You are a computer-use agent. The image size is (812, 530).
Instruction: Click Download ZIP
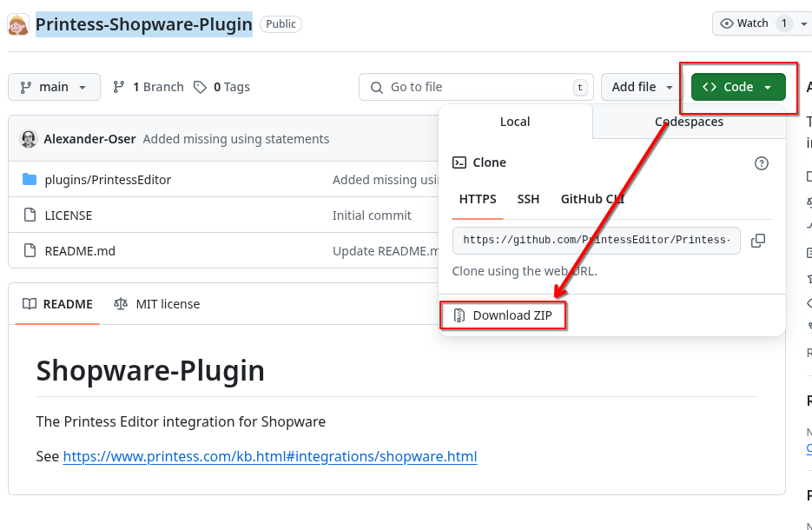click(503, 315)
